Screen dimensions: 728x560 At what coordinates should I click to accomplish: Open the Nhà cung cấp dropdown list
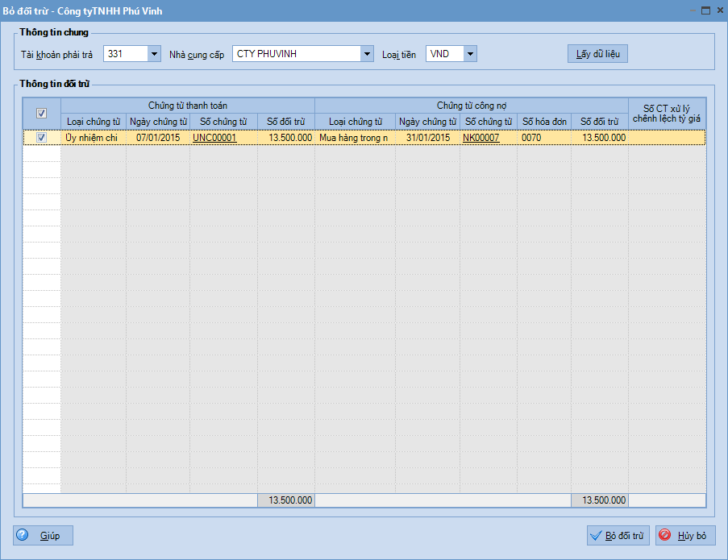click(367, 54)
